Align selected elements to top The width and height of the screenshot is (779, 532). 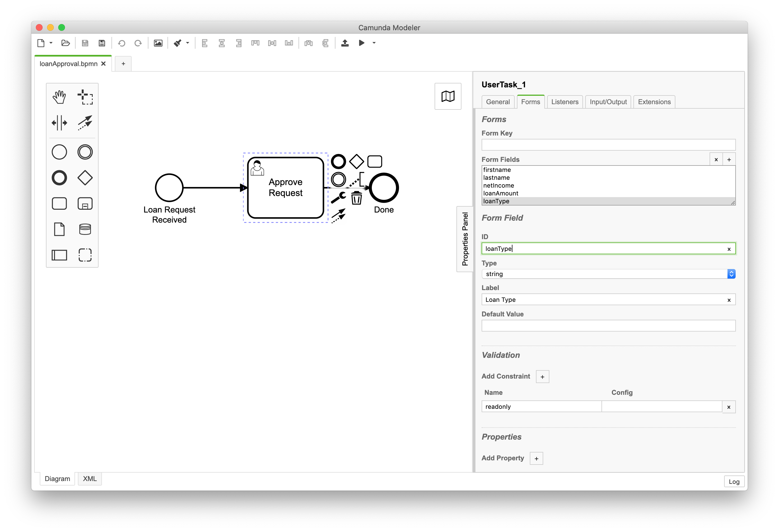tap(255, 43)
